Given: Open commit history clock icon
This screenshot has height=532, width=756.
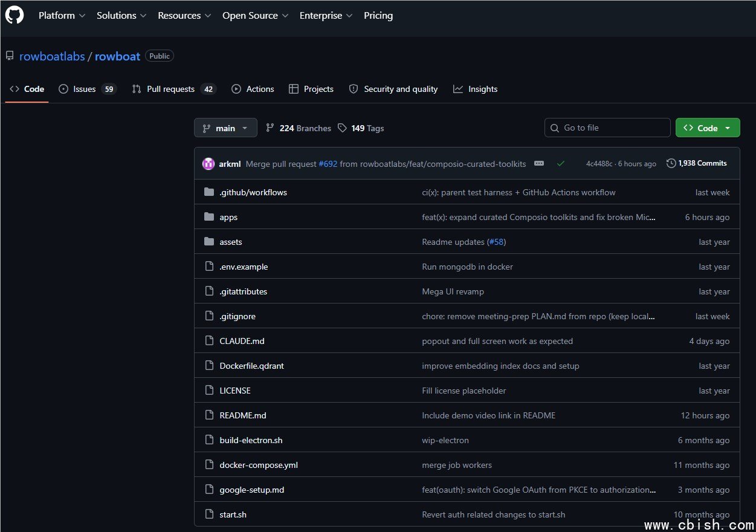Looking at the screenshot, I should point(671,163).
